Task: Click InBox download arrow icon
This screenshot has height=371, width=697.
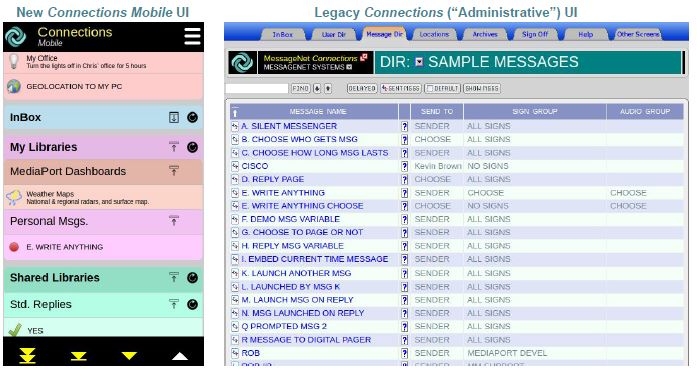Action: [x=174, y=117]
